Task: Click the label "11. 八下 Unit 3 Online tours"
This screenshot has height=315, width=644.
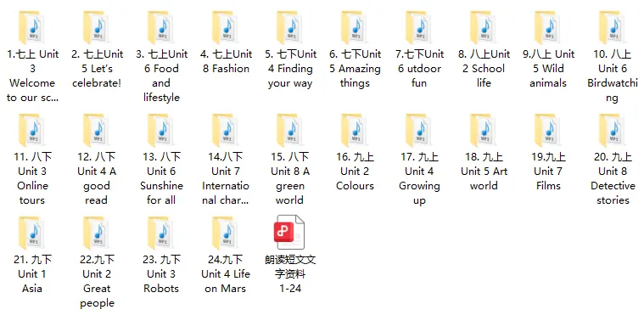Action: pos(32,178)
